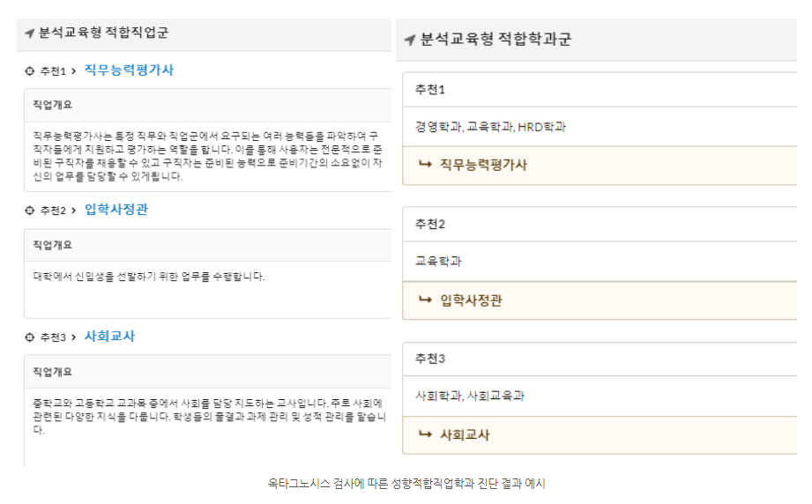812x504 pixels.
Task: Click the arrow icon before 사회교사 in 학과군
Action: (425, 434)
